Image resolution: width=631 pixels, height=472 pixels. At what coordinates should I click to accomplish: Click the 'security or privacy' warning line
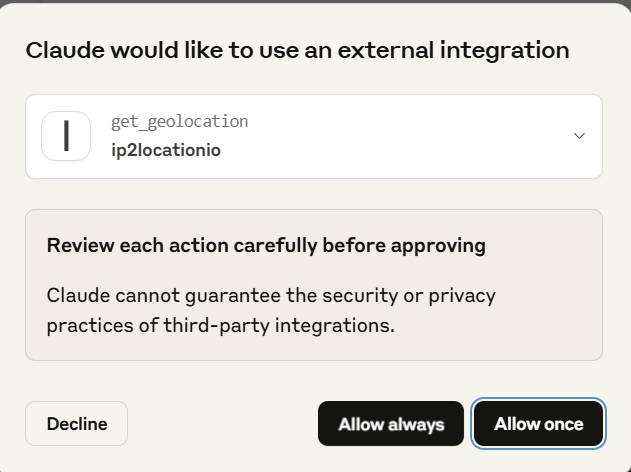pos(271,296)
